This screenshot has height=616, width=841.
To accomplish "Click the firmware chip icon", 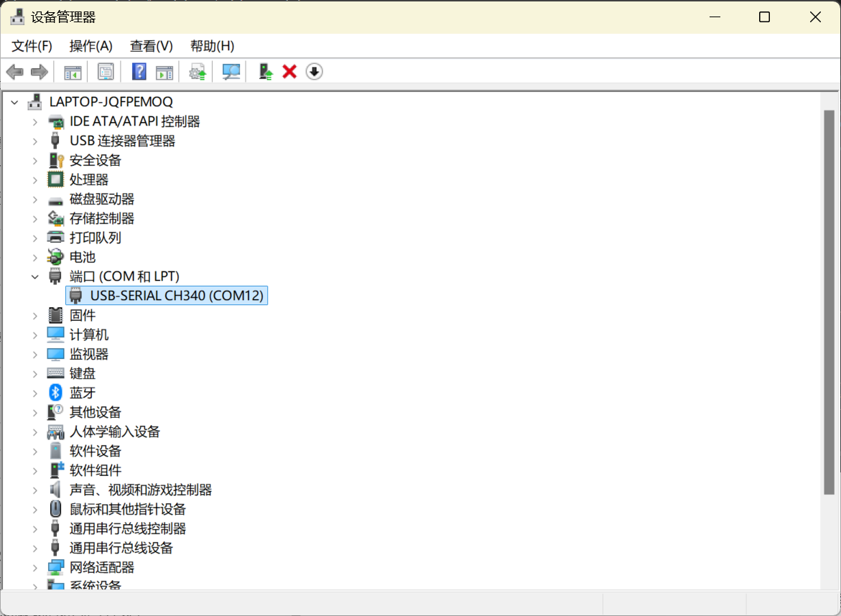I will coord(55,315).
